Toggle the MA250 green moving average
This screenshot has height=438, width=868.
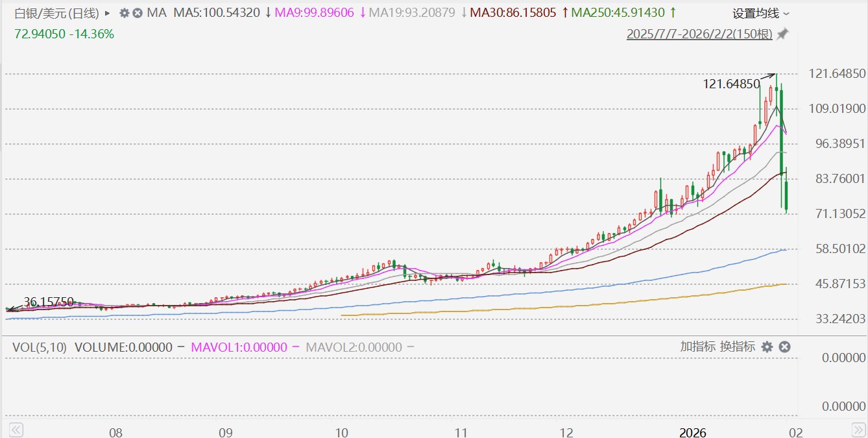click(x=624, y=13)
